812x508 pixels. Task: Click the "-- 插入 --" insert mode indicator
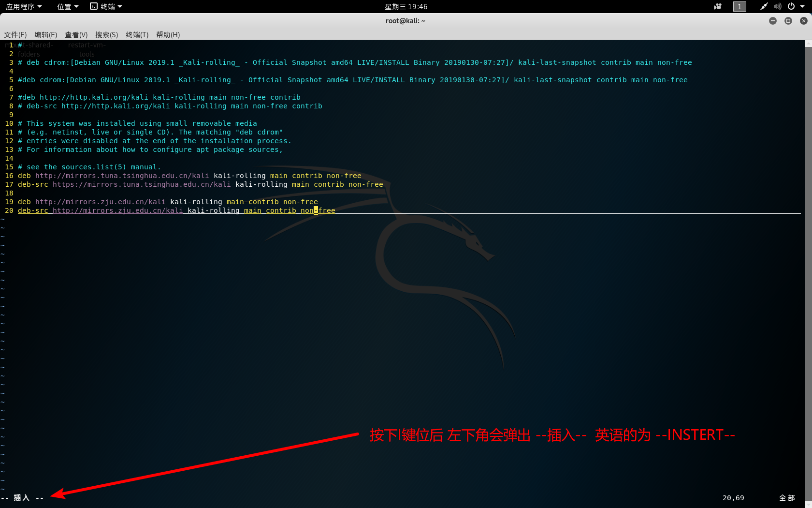[22, 498]
